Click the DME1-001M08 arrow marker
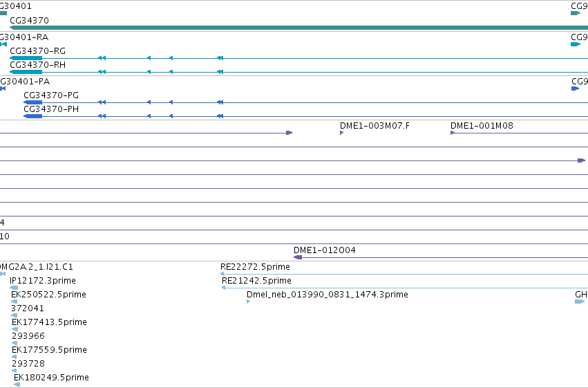The width and height of the screenshot is (588, 388). (x=453, y=133)
